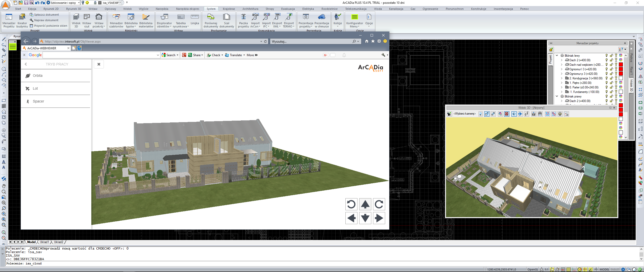Expand Dach nad wejściem node
644x272 pixels.
click(x=562, y=64)
